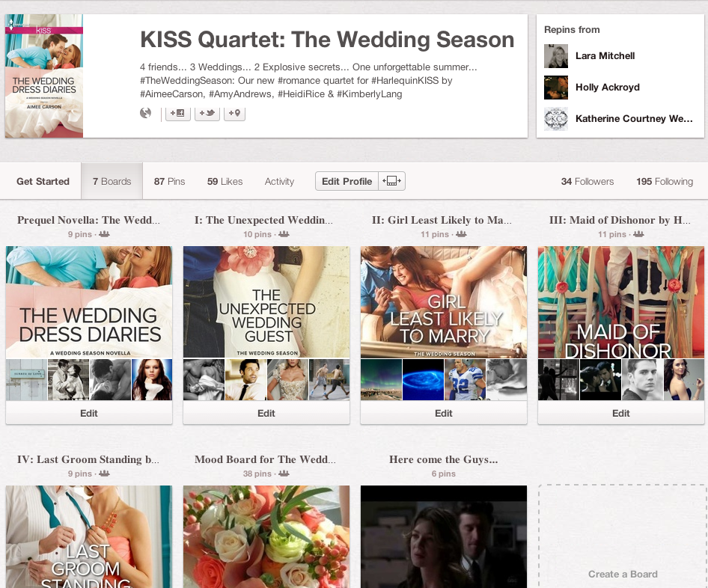View the 195 Following list
Viewport: 708px width, 588px height.
(665, 181)
